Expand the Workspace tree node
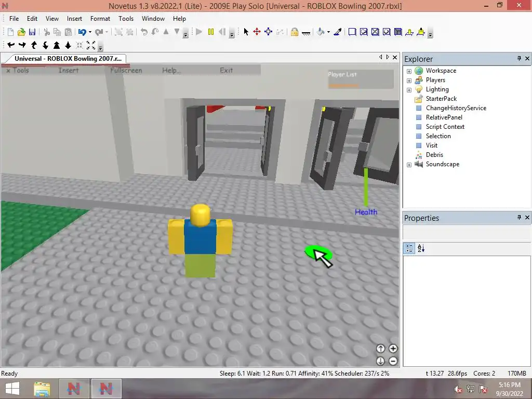Viewport: 532px width, 399px height. (409, 71)
